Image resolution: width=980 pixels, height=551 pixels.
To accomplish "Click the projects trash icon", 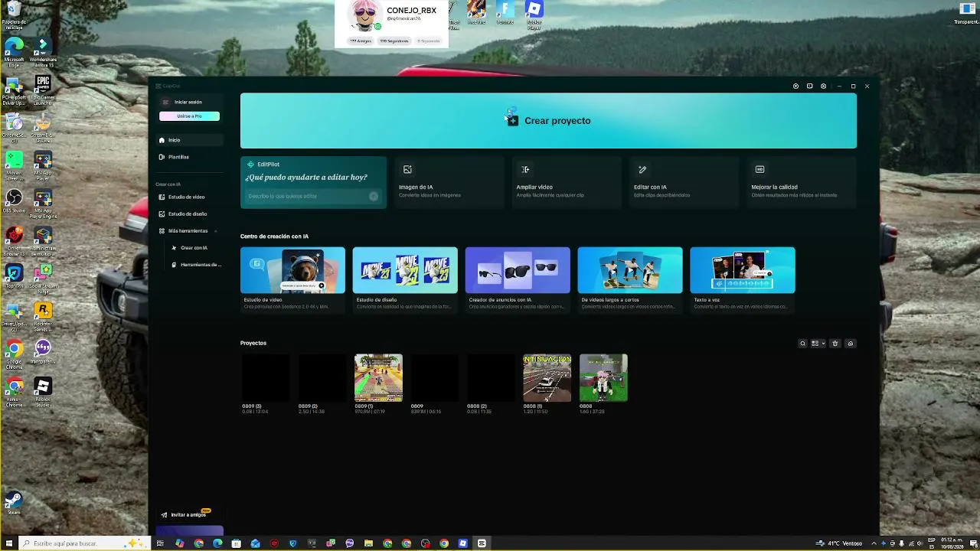I will tap(835, 344).
